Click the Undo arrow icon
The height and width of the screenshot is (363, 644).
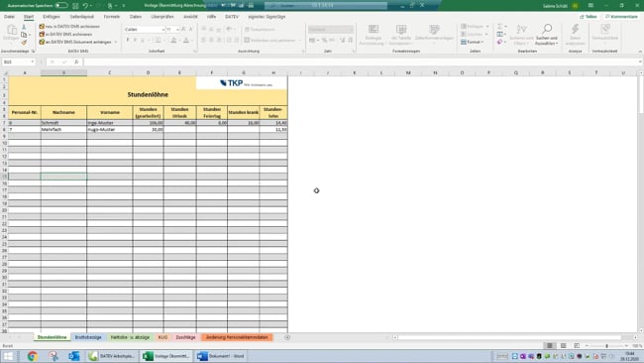pyautogui.click(x=85, y=6)
